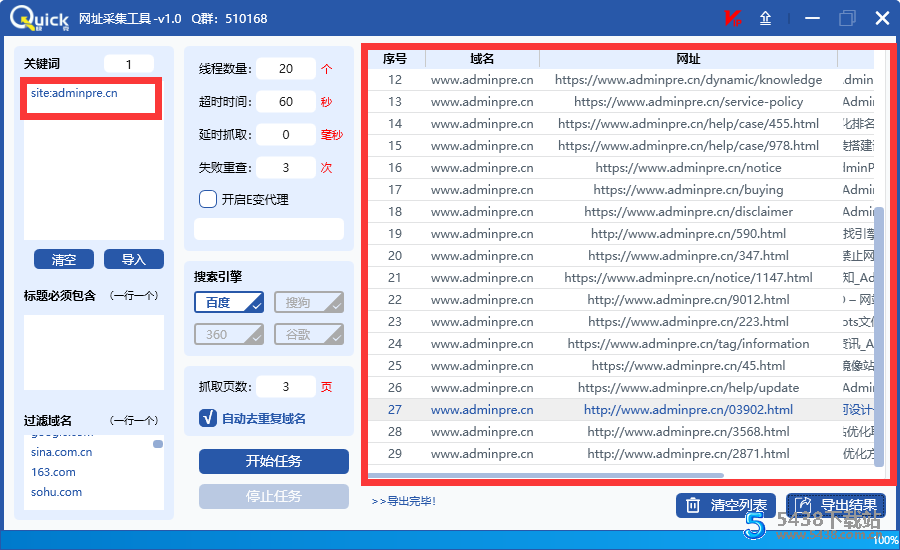Click the 停止任务 button
Viewport: 900px width, 550px height.
274,496
